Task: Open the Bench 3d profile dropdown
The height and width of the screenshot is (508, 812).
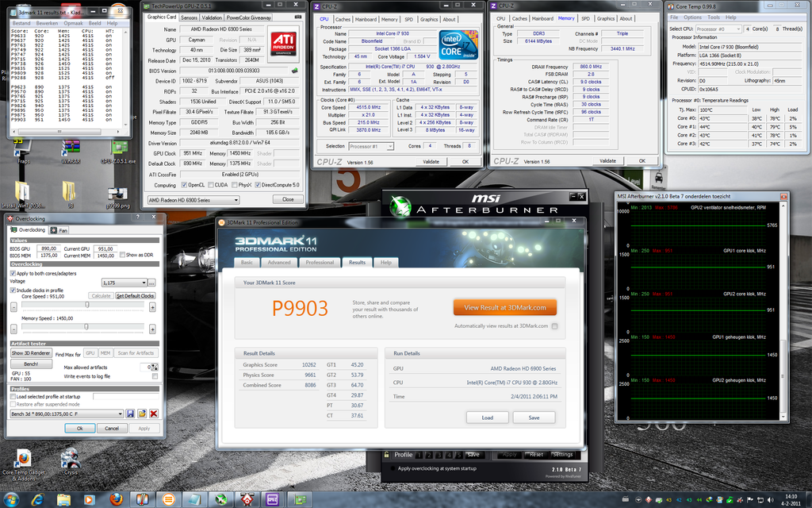Action: [120, 414]
